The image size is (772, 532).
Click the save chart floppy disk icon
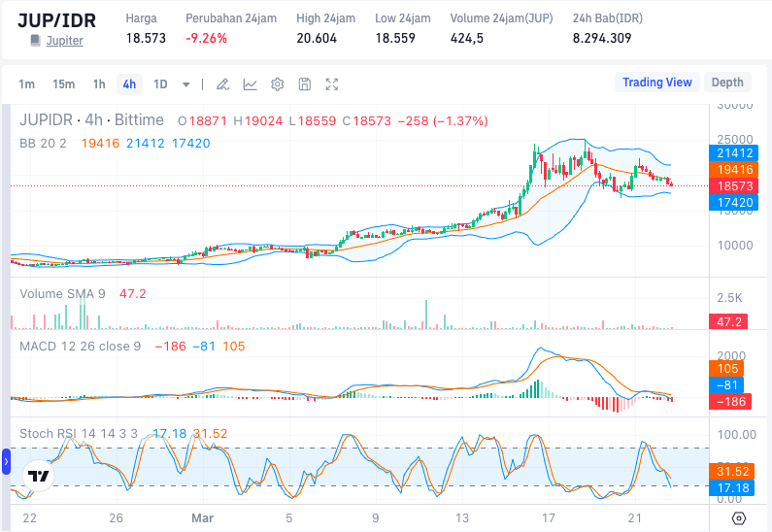304,84
